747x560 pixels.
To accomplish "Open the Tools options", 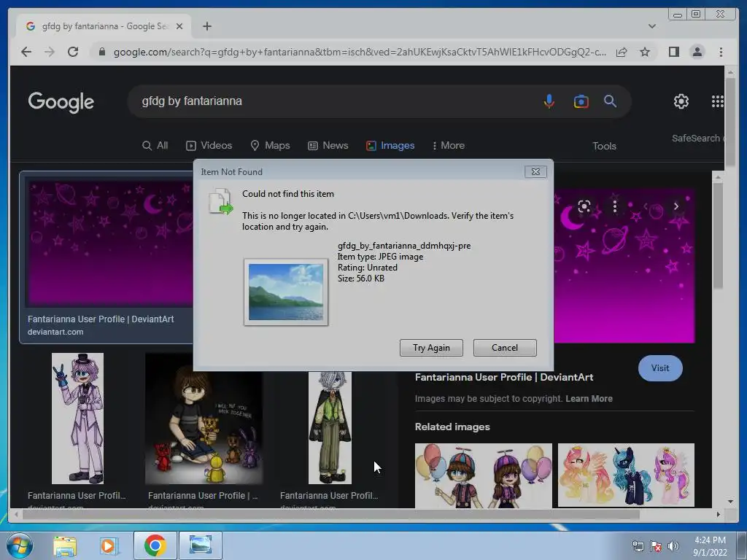I will click(x=604, y=146).
